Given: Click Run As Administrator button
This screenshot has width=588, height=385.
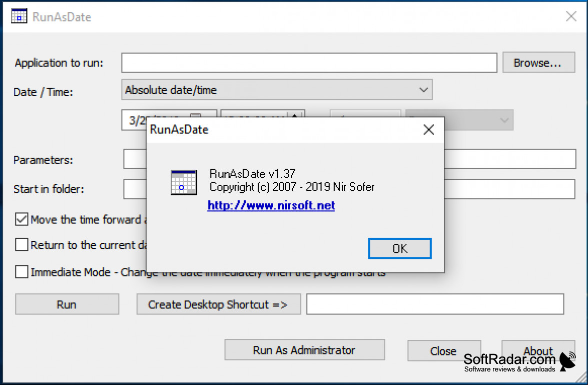Looking at the screenshot, I should (304, 350).
